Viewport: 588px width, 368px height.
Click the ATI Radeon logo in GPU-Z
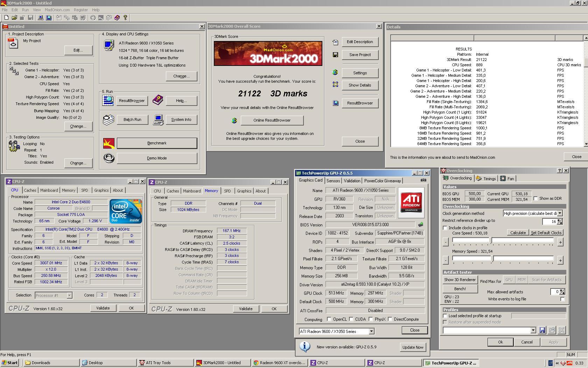click(411, 203)
